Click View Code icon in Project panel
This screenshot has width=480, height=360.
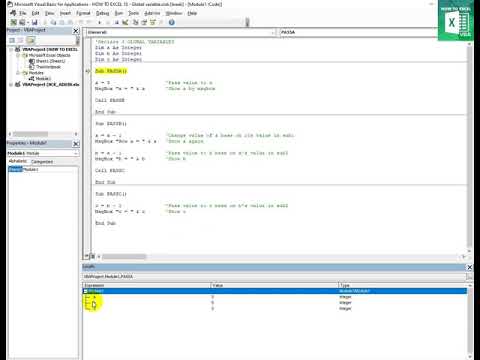(12, 40)
